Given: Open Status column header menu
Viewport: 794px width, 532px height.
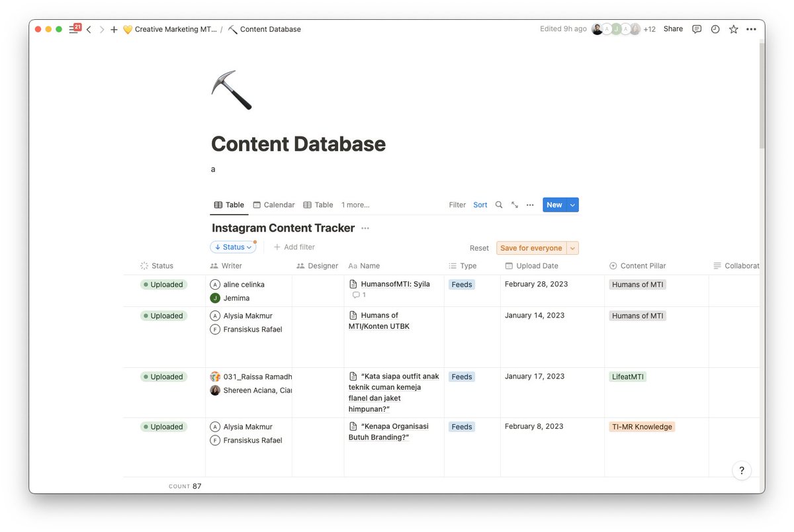Looking at the screenshot, I should click(x=157, y=266).
